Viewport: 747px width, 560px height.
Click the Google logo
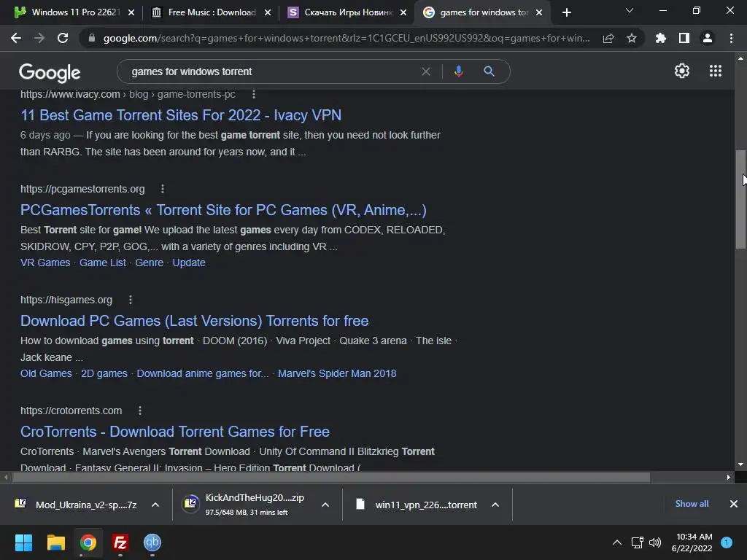(50, 72)
